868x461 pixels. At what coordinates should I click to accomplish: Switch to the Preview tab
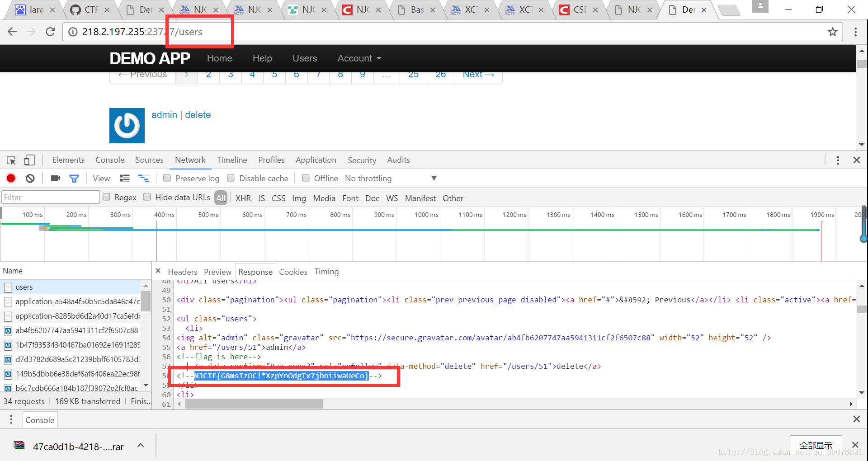click(x=217, y=272)
